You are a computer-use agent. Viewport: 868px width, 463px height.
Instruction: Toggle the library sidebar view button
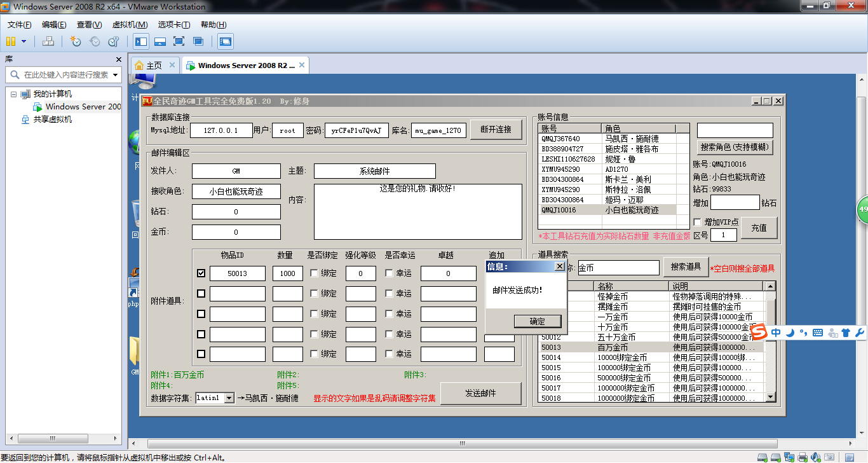(x=141, y=41)
